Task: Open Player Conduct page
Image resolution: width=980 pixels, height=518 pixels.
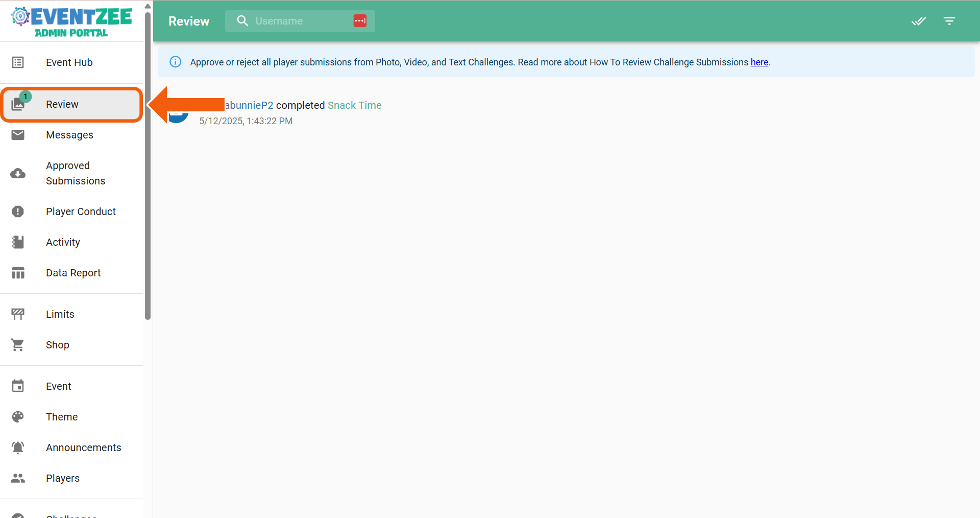Action: coord(71,211)
